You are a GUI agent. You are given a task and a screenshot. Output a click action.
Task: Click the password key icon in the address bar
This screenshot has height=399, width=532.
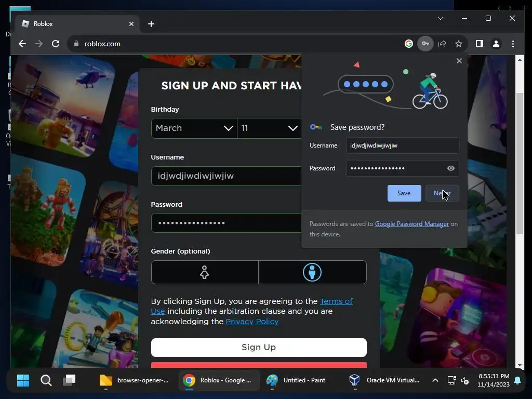425,44
